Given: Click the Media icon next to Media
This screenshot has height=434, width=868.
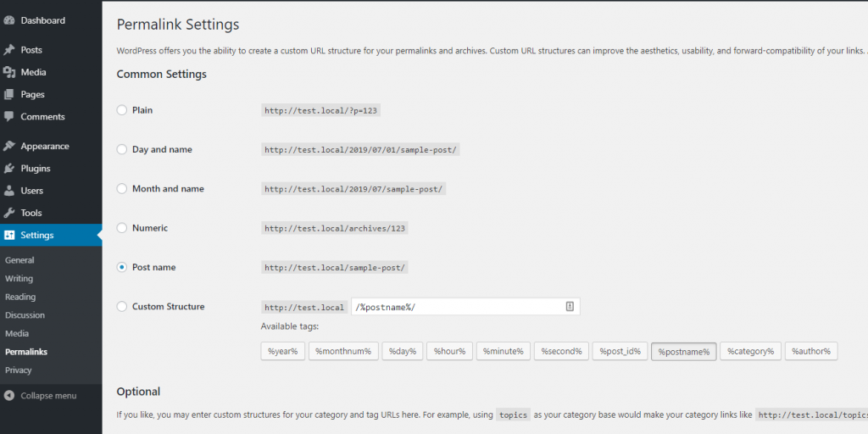Looking at the screenshot, I should 8,72.
